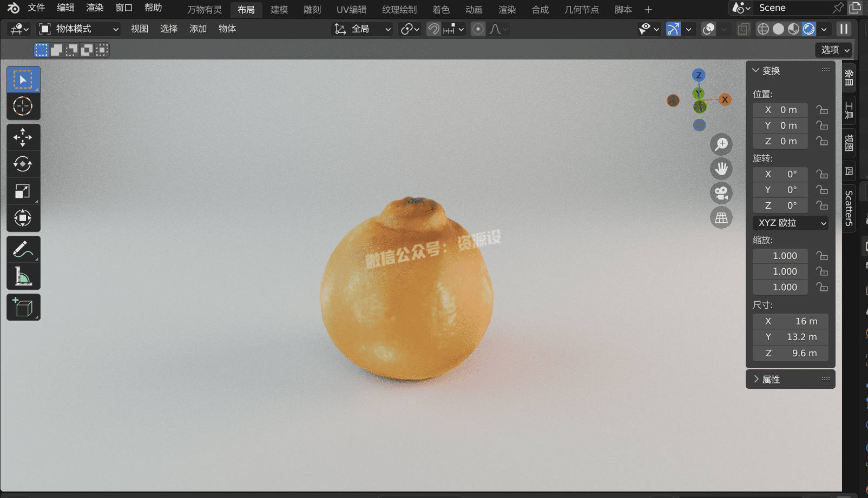Activate the 3D cursor tool
Viewport: 868px width, 498px height.
pyautogui.click(x=23, y=106)
